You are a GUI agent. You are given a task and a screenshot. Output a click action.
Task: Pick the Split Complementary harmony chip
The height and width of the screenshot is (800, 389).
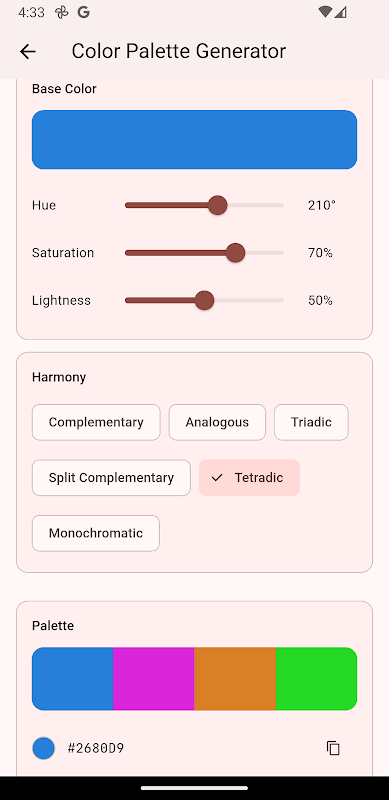(111, 478)
